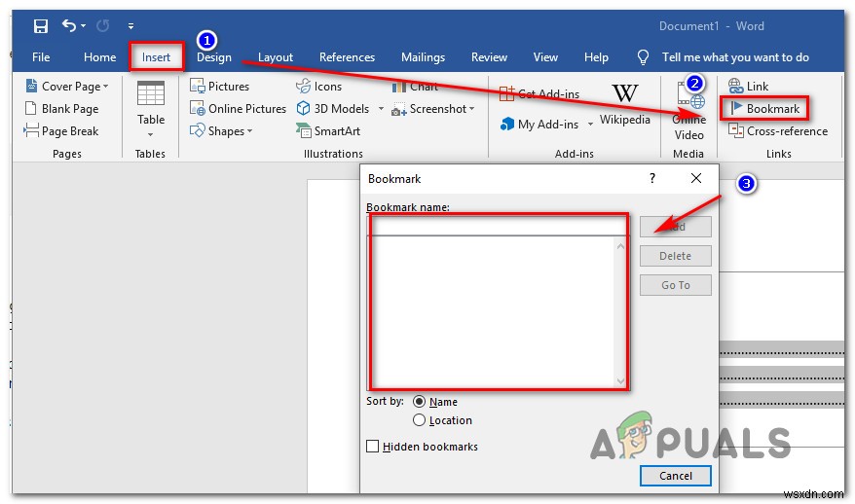Open the undo history dropdown arrow
Screen dimensions: 855x504
[84, 25]
